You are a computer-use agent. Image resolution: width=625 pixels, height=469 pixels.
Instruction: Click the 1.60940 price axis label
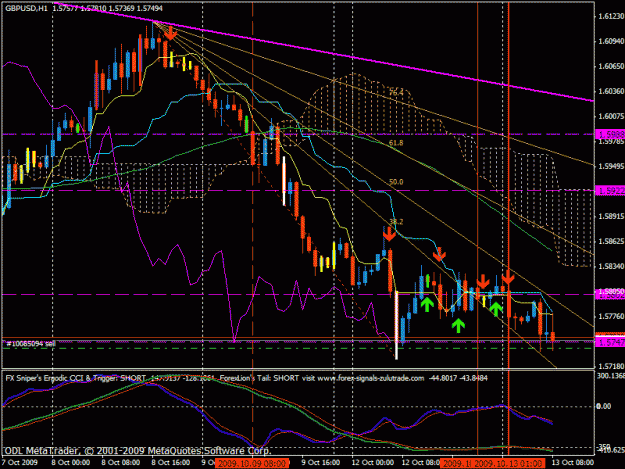pyautogui.click(x=611, y=41)
